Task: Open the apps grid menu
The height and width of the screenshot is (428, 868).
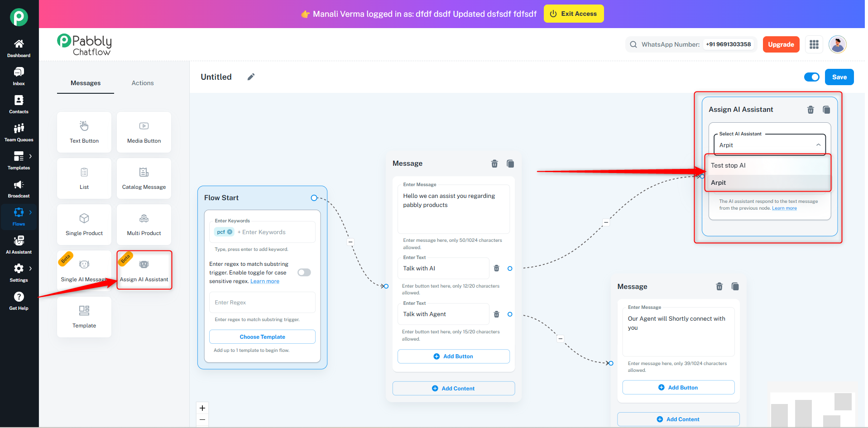Action: point(814,44)
